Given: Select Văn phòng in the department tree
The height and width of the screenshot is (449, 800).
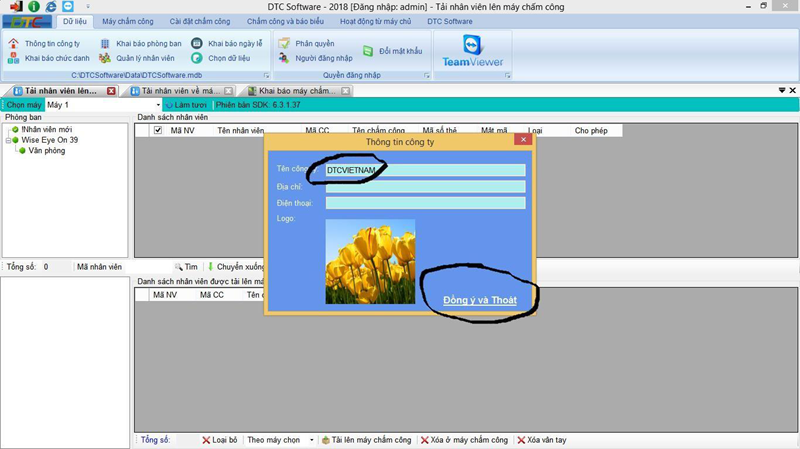Looking at the screenshot, I should point(47,151).
